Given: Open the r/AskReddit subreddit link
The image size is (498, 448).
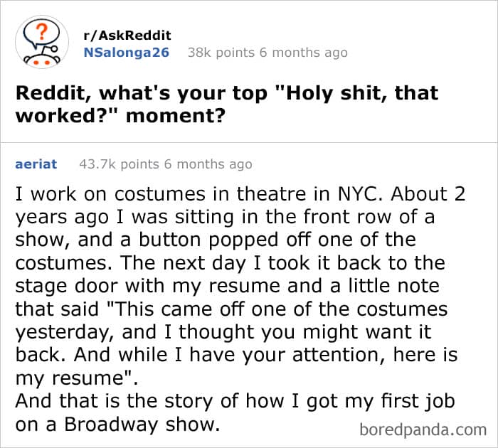Looking at the screenshot, I should point(127,36).
